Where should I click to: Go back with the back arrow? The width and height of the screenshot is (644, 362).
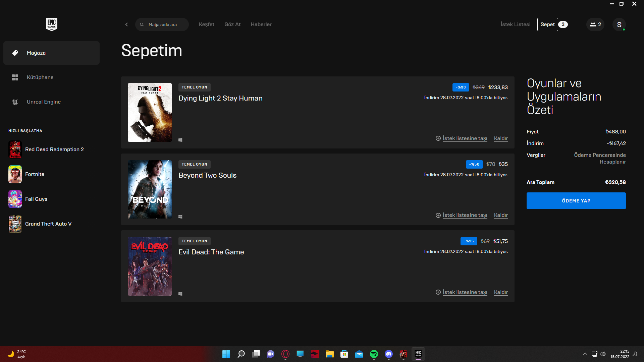[126, 24]
